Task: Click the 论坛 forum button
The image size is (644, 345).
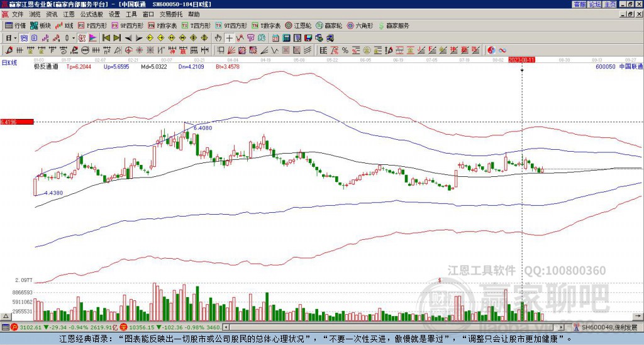Action: coord(595,4)
